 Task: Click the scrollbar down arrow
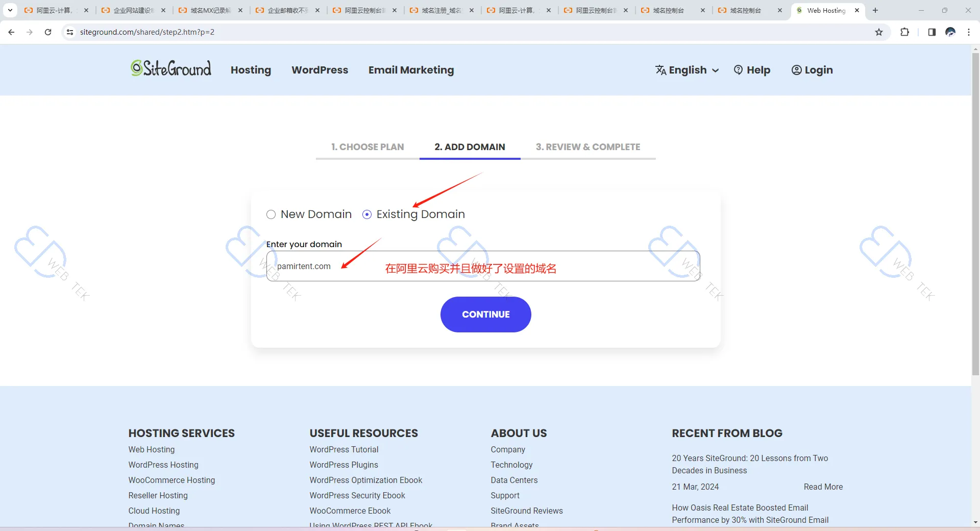coord(975,522)
